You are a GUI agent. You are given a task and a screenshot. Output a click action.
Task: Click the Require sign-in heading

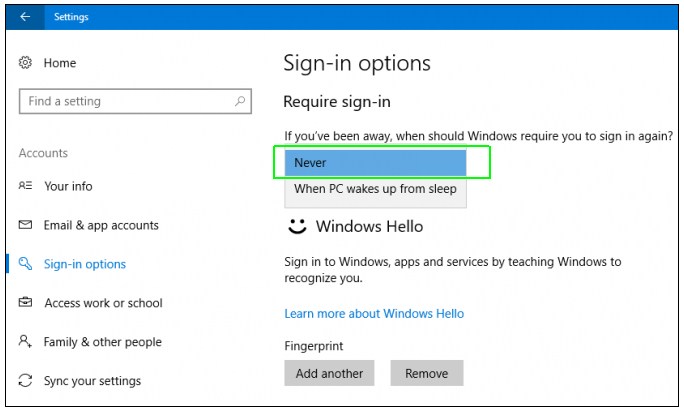[337, 102]
